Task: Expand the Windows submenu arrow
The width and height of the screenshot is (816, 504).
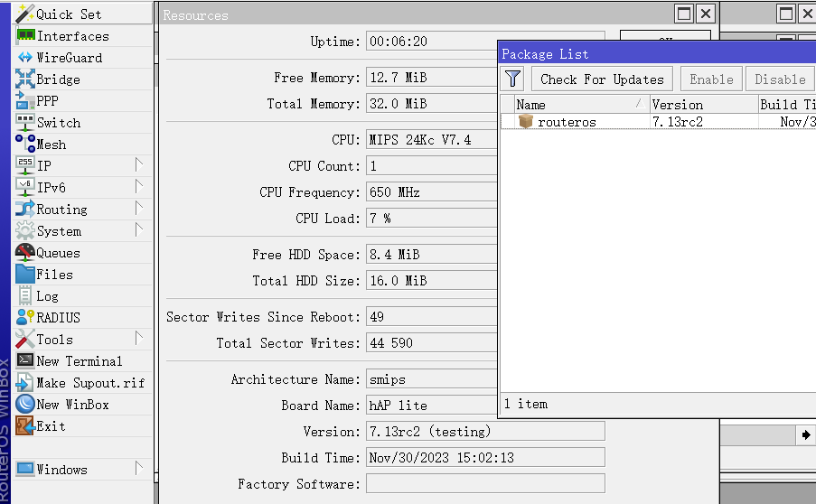Action: pyautogui.click(x=139, y=469)
